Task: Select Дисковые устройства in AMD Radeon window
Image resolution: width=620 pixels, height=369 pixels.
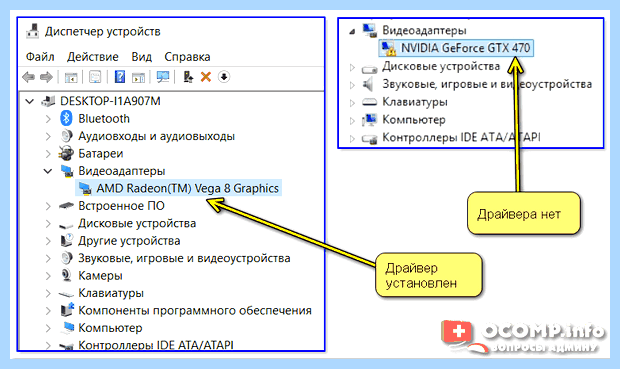Action: [137, 223]
